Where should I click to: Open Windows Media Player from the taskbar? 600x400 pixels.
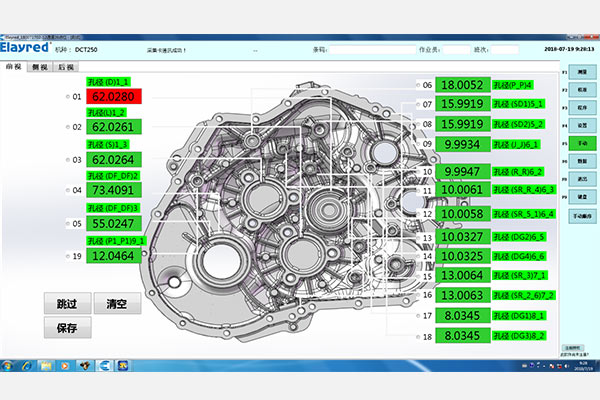click(65, 366)
